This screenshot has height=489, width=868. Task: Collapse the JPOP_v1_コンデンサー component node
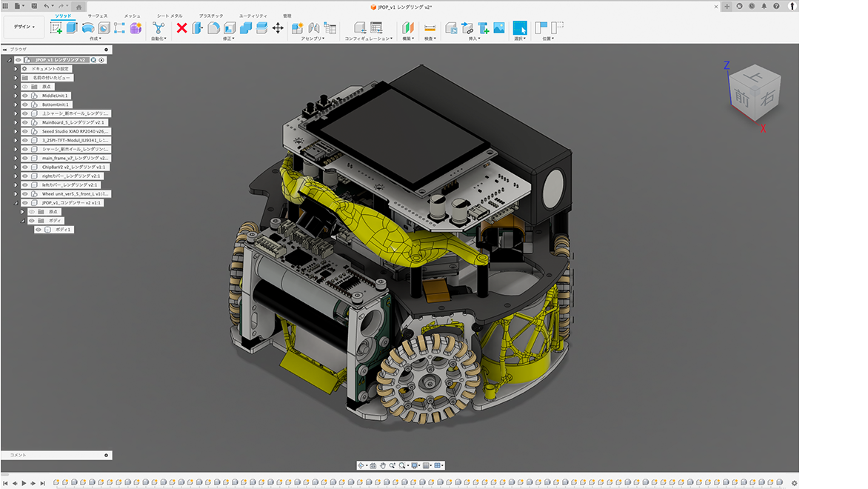coord(16,202)
